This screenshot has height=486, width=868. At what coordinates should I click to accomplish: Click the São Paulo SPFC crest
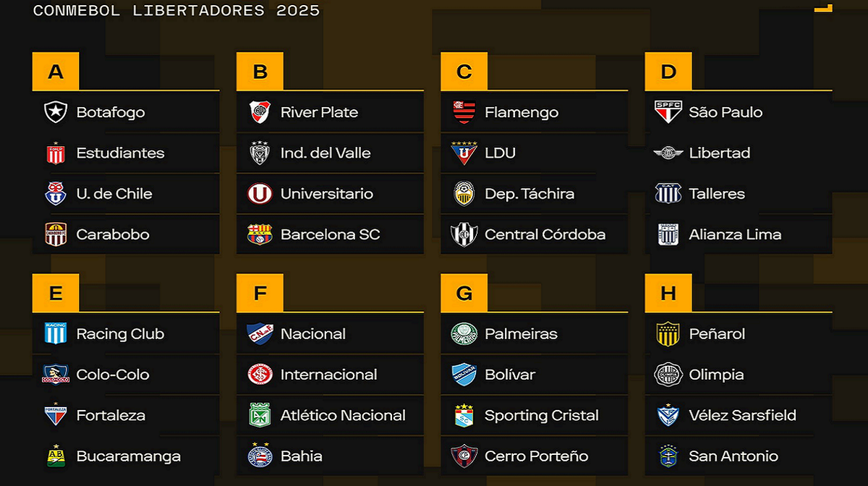pos(668,112)
